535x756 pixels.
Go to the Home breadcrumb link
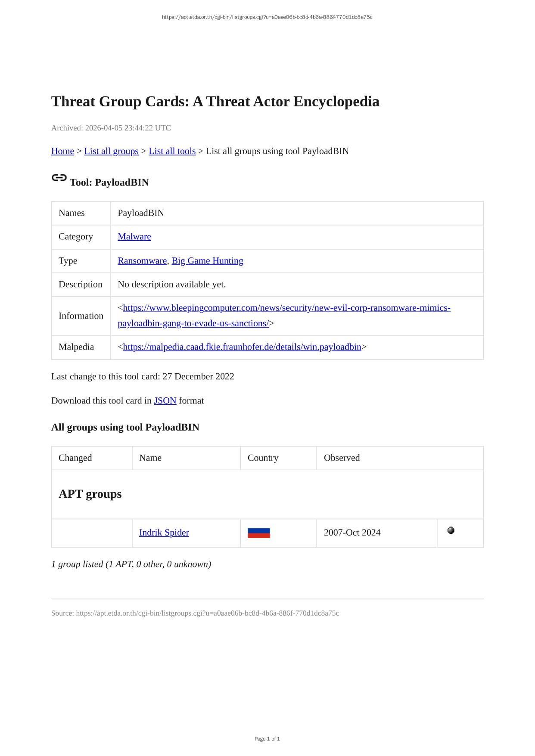pyautogui.click(x=62, y=151)
